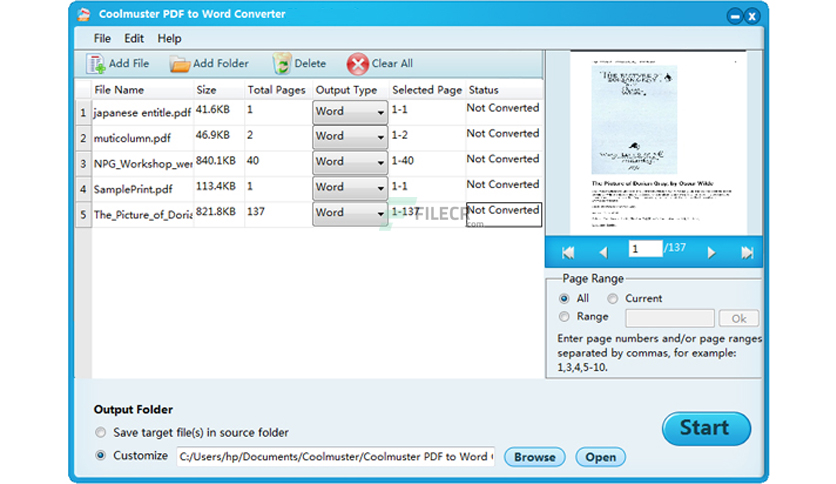The height and width of the screenshot is (484, 836).
Task: Open Output Type dropdown for muticolumn.pdf
Action: pyautogui.click(x=350, y=136)
